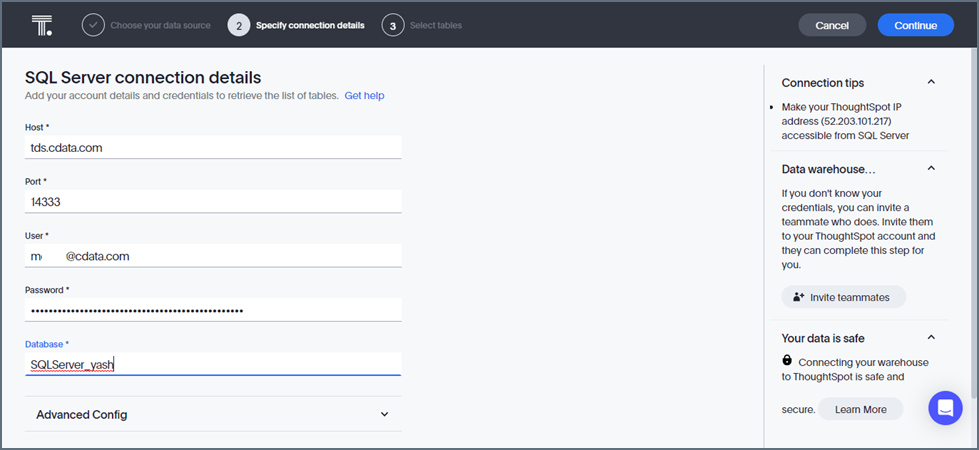Viewport: 979px width, 450px height.
Task: Click the ThoughtSpot logo icon
Action: click(42, 26)
